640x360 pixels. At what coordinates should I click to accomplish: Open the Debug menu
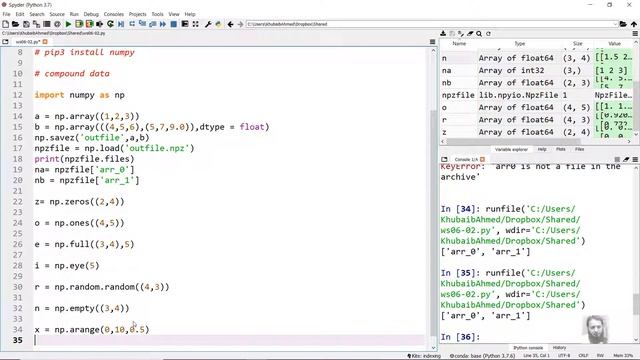tap(91, 14)
